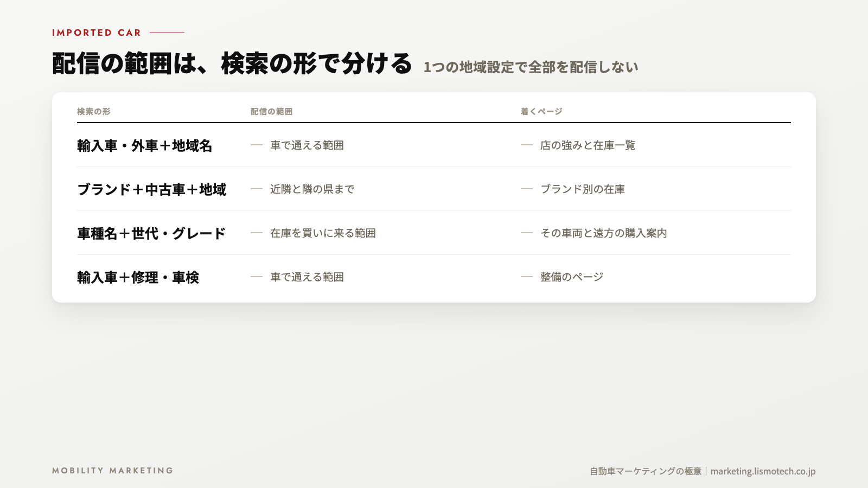Select the row label 輸入車+修理・車検
This screenshot has height=488, width=868.
(138, 277)
